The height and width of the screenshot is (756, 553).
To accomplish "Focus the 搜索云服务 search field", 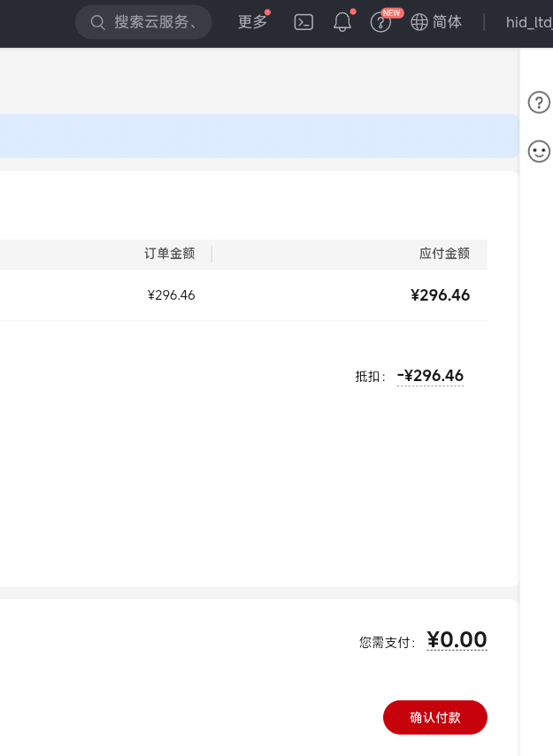I will tap(143, 22).
